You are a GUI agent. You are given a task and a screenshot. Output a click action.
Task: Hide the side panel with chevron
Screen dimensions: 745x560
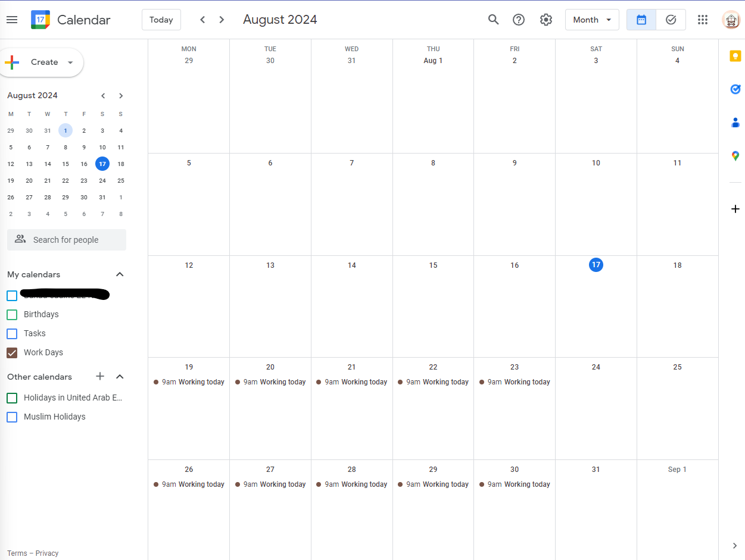pyautogui.click(x=735, y=546)
